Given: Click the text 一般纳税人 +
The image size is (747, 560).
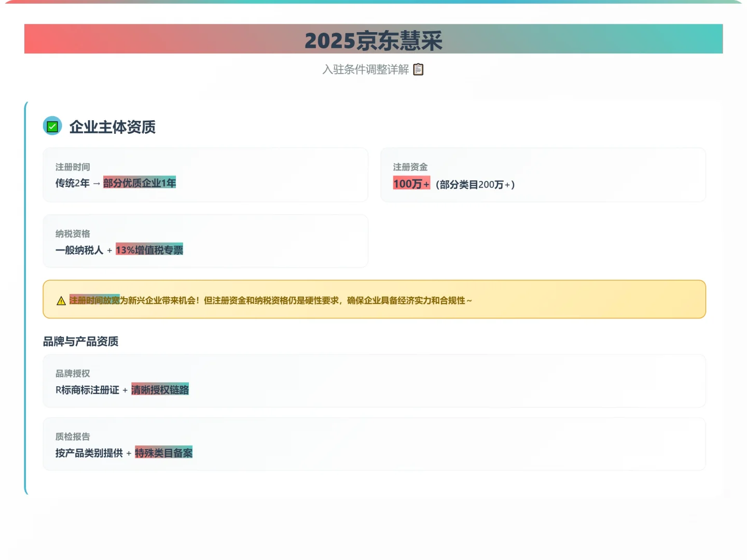Looking at the screenshot, I should [84, 250].
